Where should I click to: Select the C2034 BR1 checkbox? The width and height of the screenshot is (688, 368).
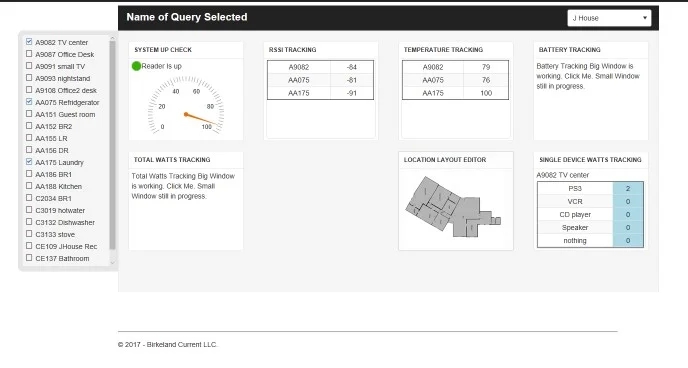[29, 198]
